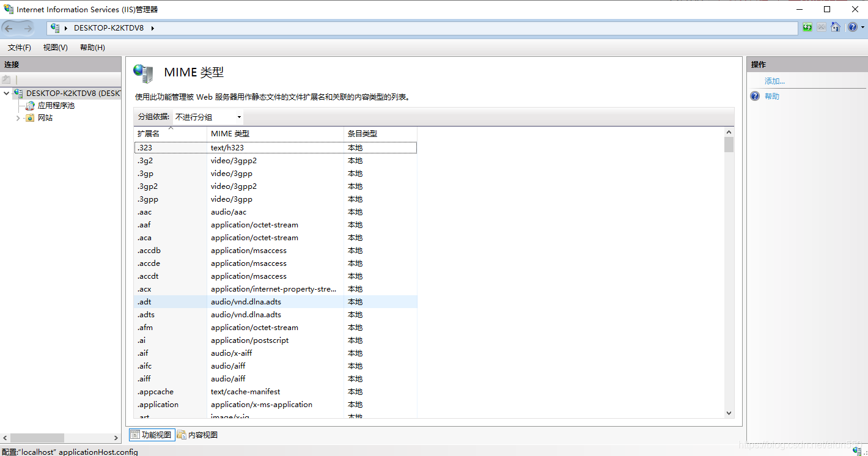
Task: Click the MIME list vertical scrollbar thumb
Action: pos(729,145)
